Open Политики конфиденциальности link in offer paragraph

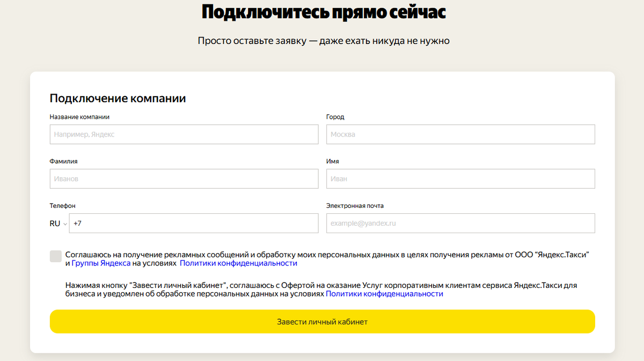click(x=385, y=293)
